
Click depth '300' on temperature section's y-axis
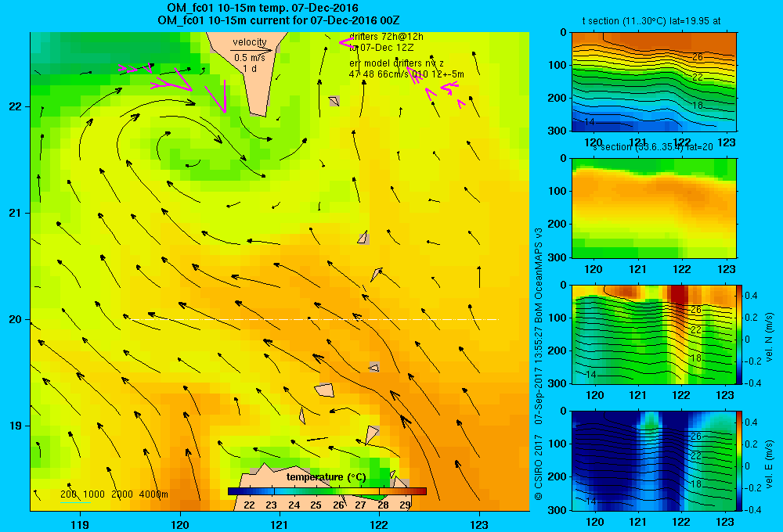coord(557,131)
